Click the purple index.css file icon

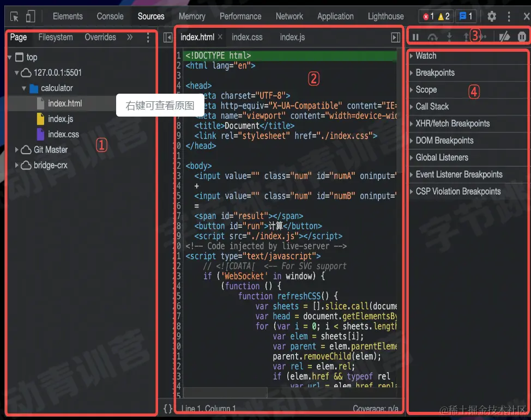tap(40, 135)
